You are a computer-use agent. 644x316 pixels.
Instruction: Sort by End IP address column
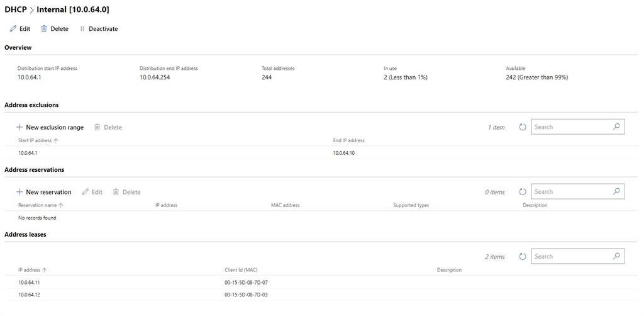348,140
